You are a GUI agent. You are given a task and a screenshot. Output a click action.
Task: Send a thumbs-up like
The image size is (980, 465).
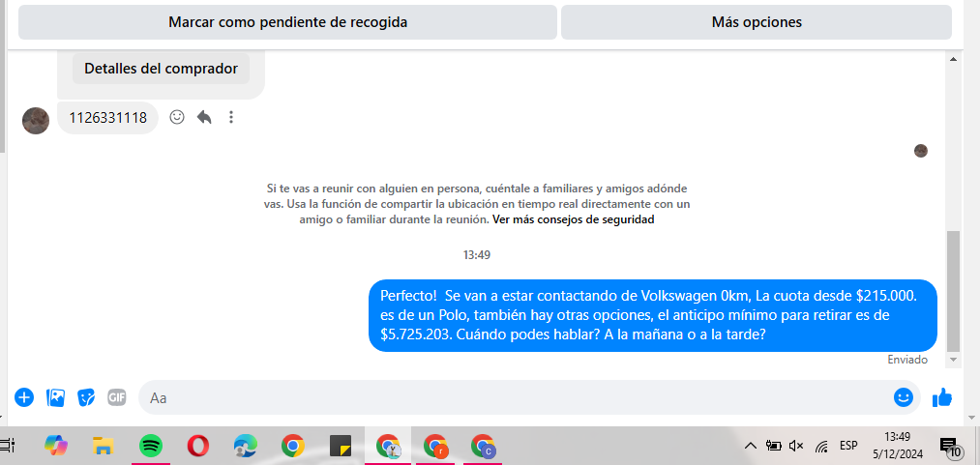tap(942, 397)
